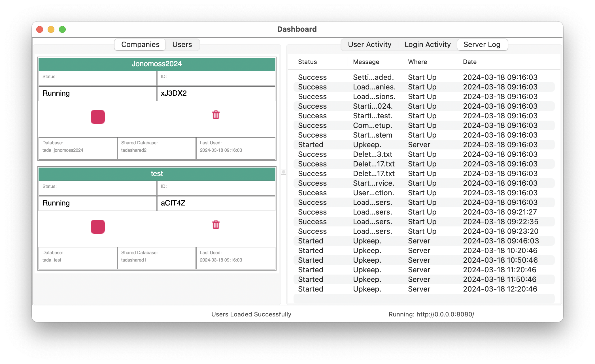This screenshot has width=595, height=364.
Task: Delete the test company via trash icon
Action: tap(216, 224)
